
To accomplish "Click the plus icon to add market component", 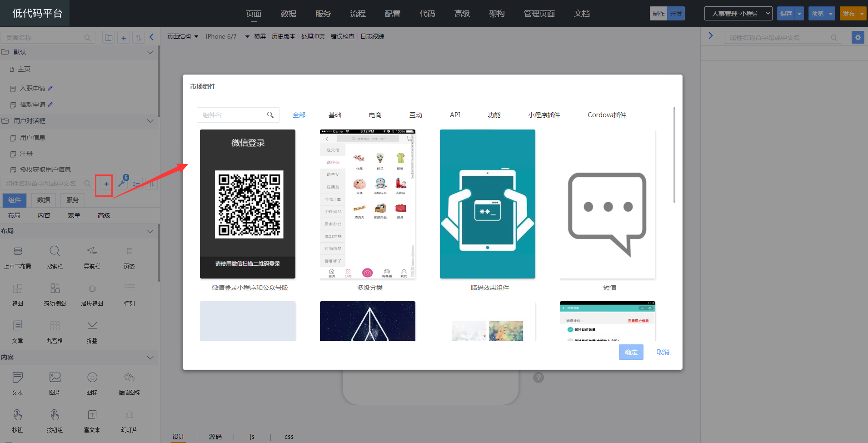I will pos(106,184).
